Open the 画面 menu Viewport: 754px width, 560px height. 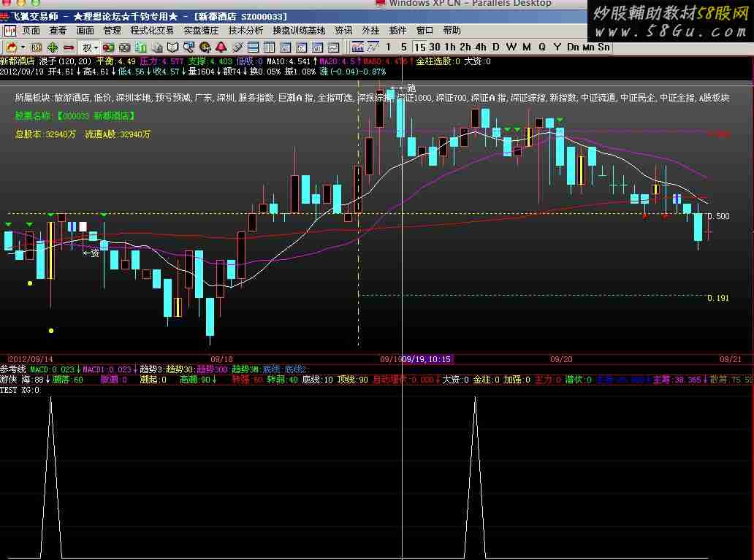[x=85, y=31]
